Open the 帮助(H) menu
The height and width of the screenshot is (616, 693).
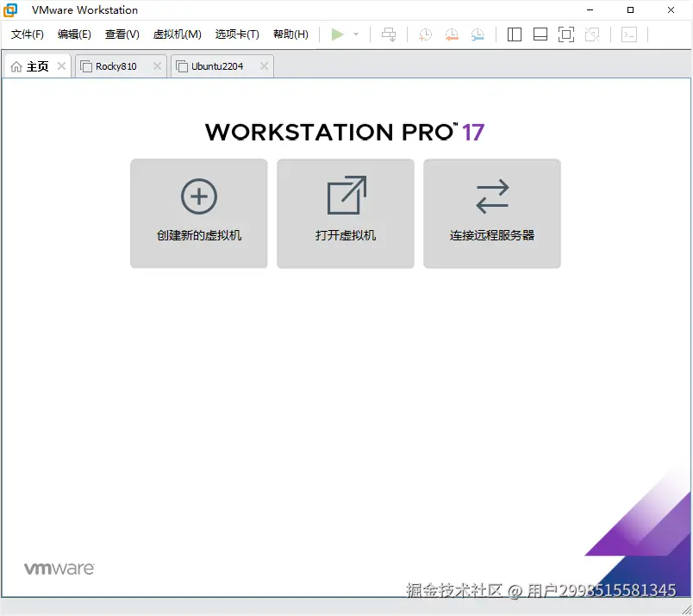(x=290, y=34)
